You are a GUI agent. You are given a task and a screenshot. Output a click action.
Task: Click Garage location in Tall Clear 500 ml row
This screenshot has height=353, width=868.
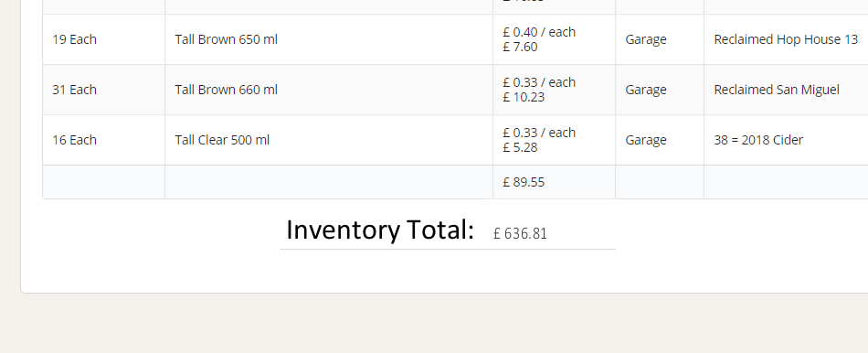(x=645, y=140)
